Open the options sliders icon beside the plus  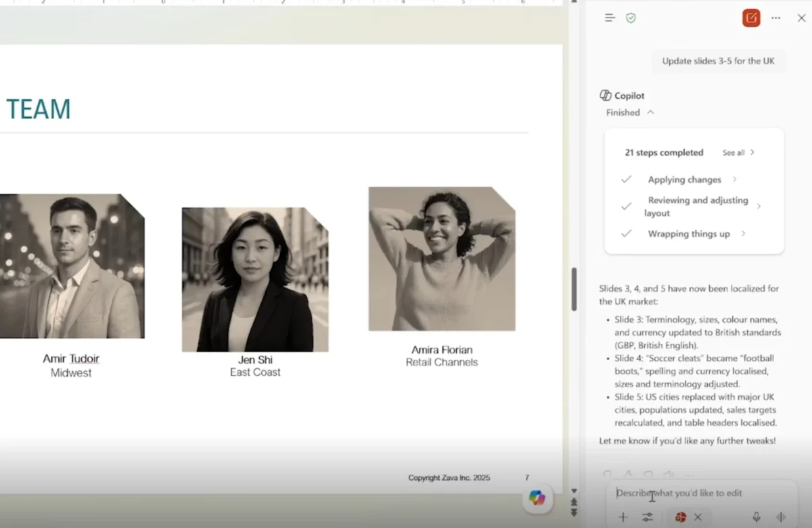pos(647,516)
